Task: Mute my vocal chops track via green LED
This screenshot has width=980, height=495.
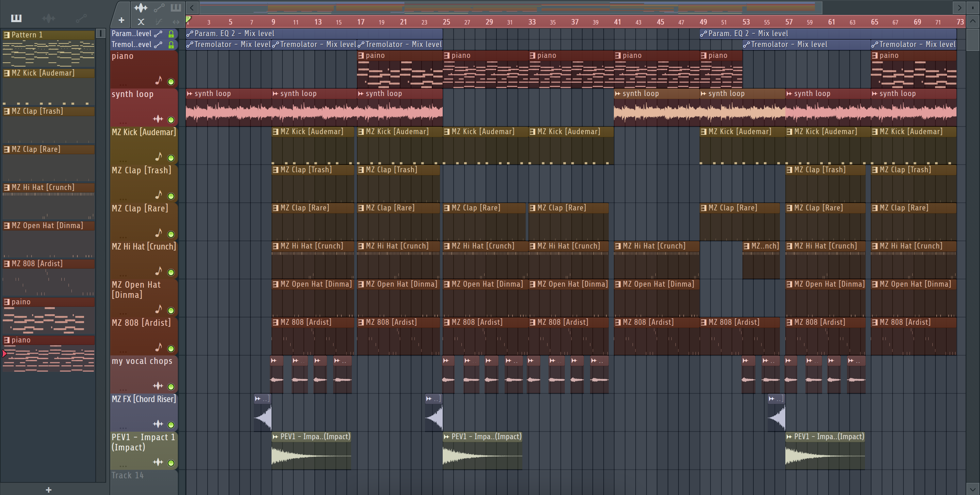Action: point(171,387)
